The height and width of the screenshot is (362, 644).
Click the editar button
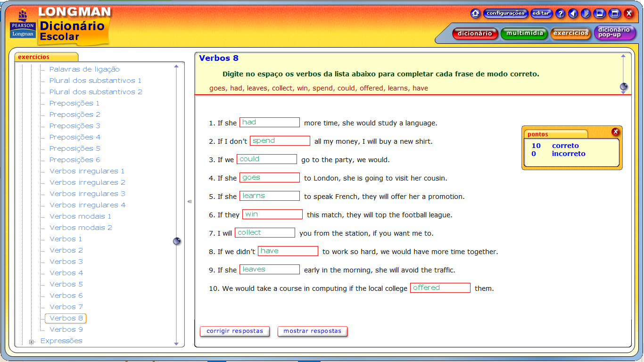point(541,13)
